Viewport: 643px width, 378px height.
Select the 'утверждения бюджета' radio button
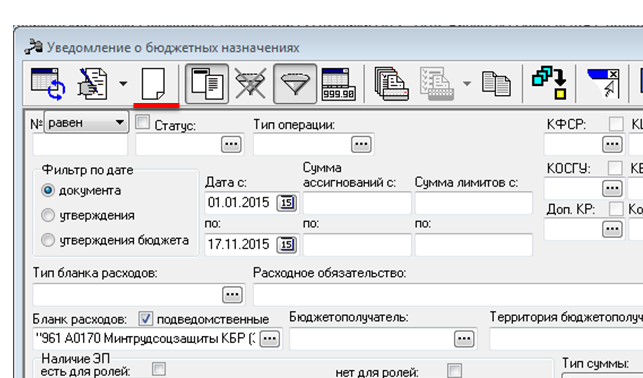pos(48,240)
